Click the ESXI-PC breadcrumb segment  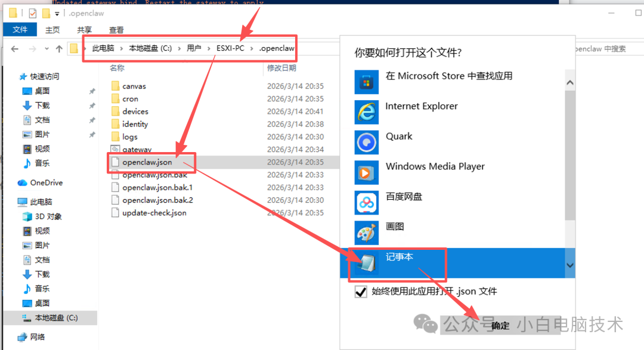(x=230, y=48)
